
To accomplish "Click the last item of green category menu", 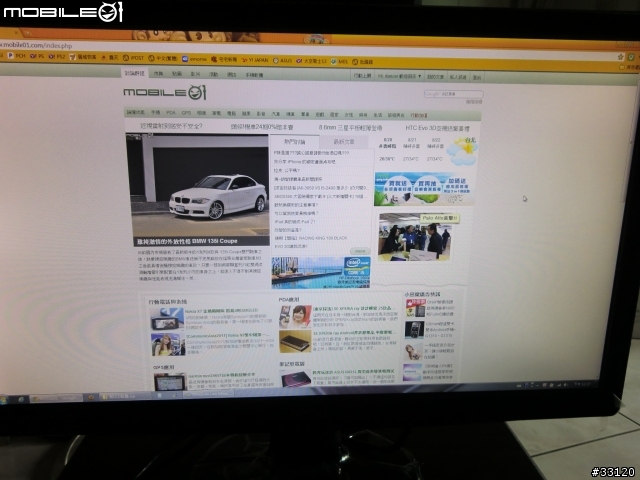I will (419, 116).
